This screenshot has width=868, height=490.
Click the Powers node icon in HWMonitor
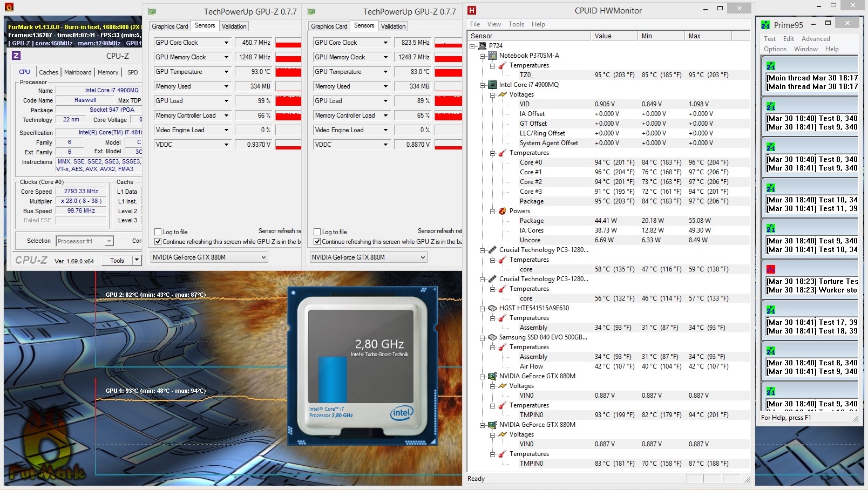tap(503, 211)
